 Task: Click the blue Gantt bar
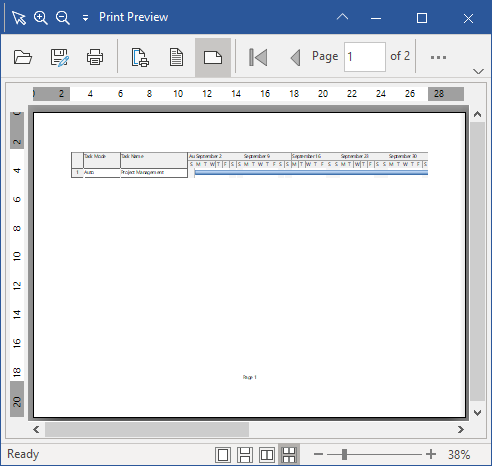311,173
